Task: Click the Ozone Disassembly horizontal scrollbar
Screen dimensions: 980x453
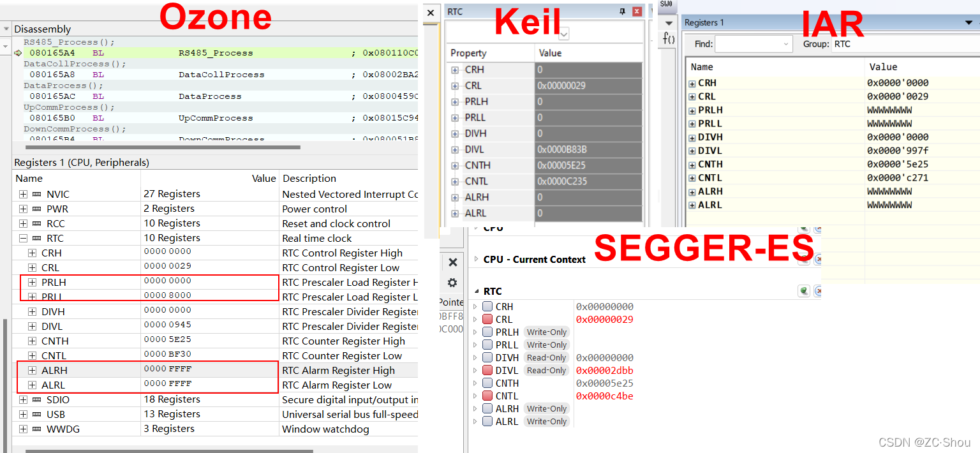Action: 163,147
